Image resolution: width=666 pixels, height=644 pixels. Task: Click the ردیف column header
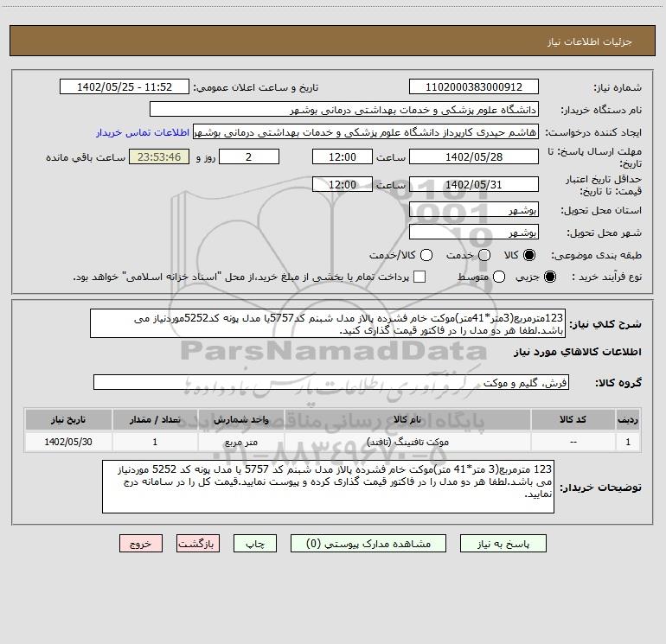click(x=628, y=419)
